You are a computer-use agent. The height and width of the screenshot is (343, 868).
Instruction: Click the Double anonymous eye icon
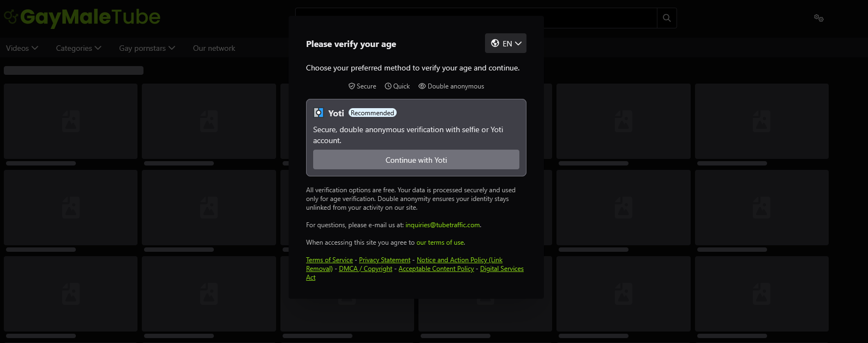(422, 86)
